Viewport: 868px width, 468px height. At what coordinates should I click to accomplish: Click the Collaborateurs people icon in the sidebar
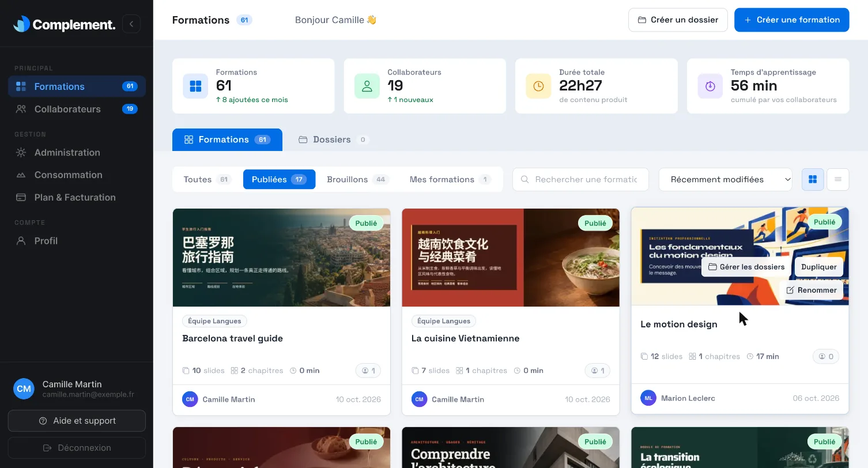coord(21,109)
